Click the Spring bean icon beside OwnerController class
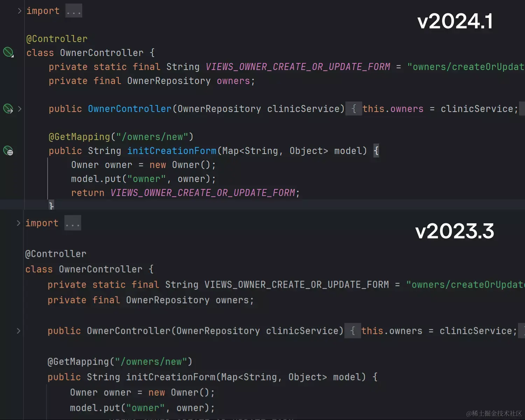This screenshot has height=420, width=525. (x=8, y=52)
